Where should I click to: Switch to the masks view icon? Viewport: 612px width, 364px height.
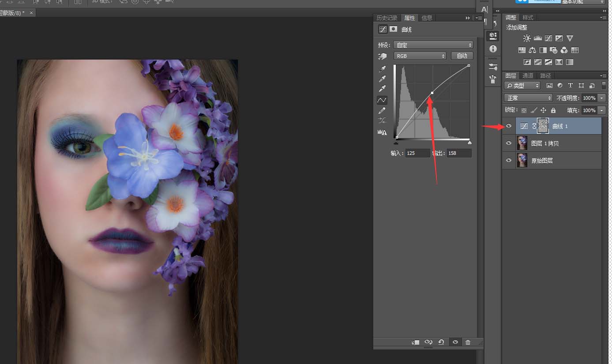coord(393,29)
